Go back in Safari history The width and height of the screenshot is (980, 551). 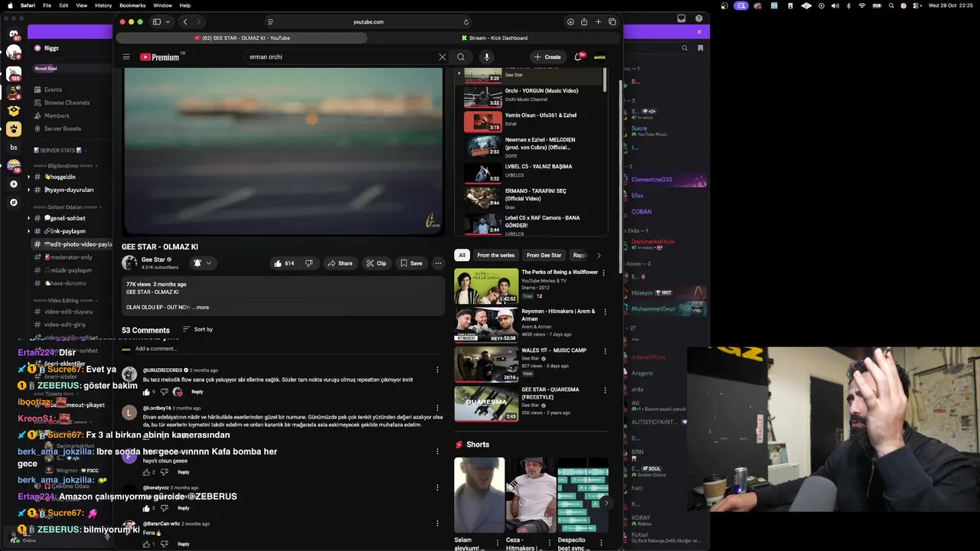coord(185,22)
